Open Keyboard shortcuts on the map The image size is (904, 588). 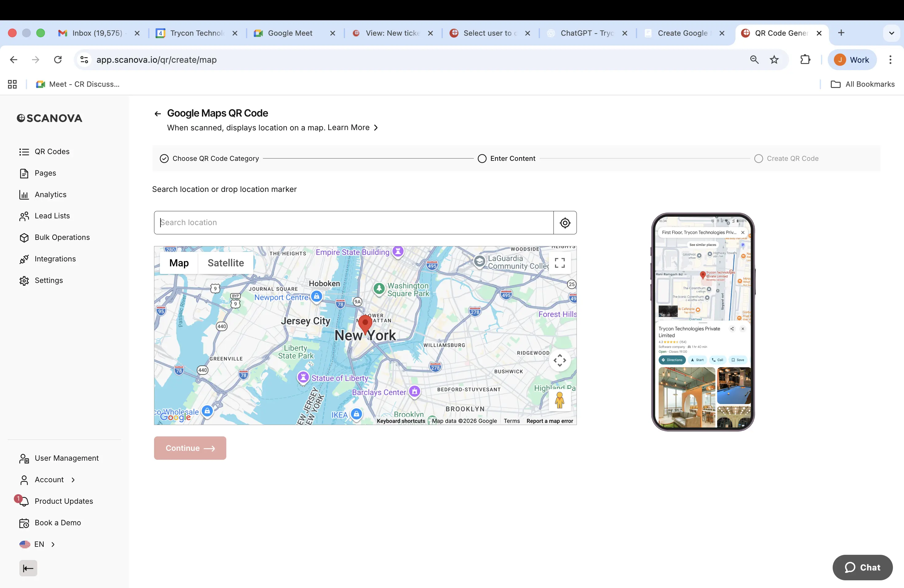click(401, 421)
